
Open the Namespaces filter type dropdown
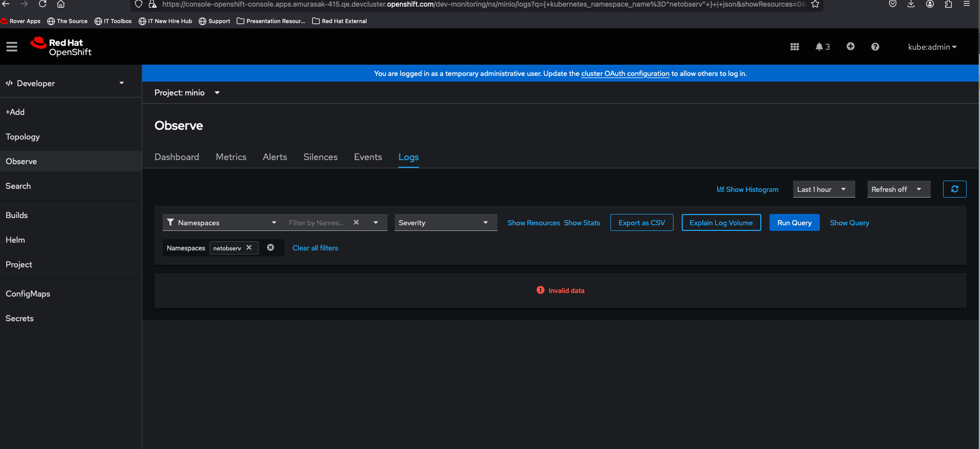(222, 223)
